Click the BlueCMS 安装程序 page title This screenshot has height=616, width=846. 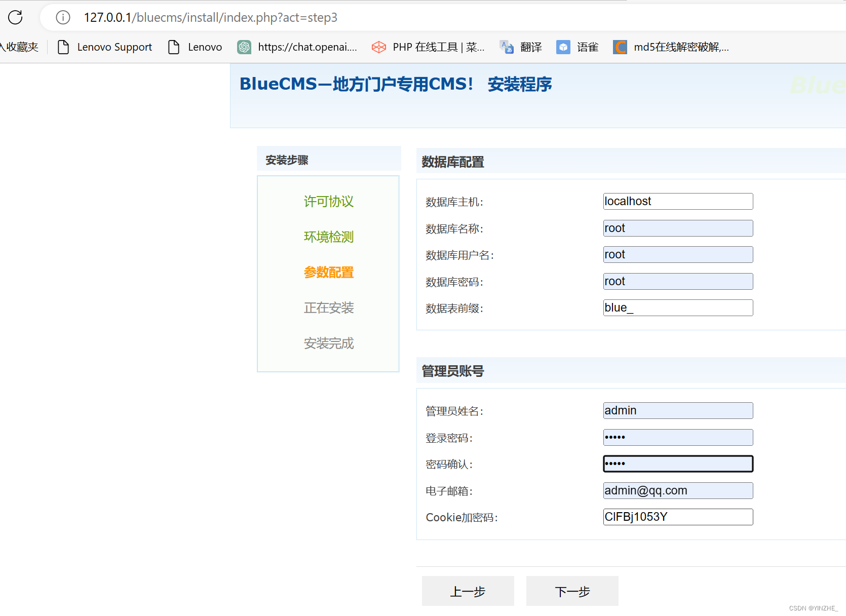coord(396,84)
